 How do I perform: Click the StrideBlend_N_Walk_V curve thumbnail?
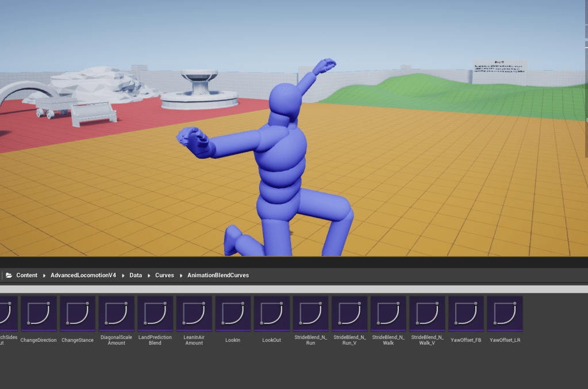(427, 314)
